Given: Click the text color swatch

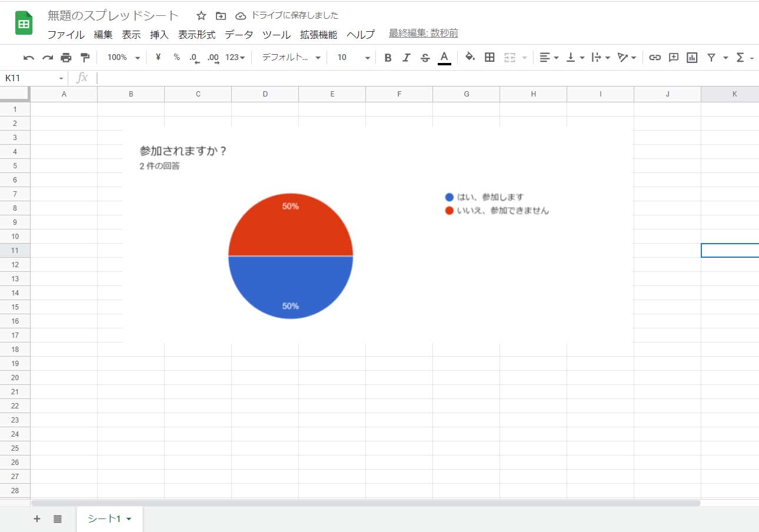Looking at the screenshot, I should click(x=444, y=58).
